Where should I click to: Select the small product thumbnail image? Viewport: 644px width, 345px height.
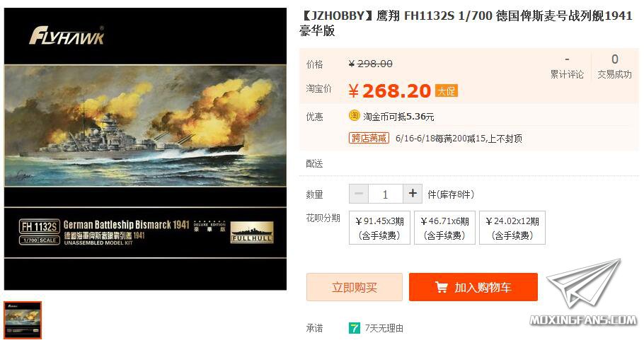[23, 320]
